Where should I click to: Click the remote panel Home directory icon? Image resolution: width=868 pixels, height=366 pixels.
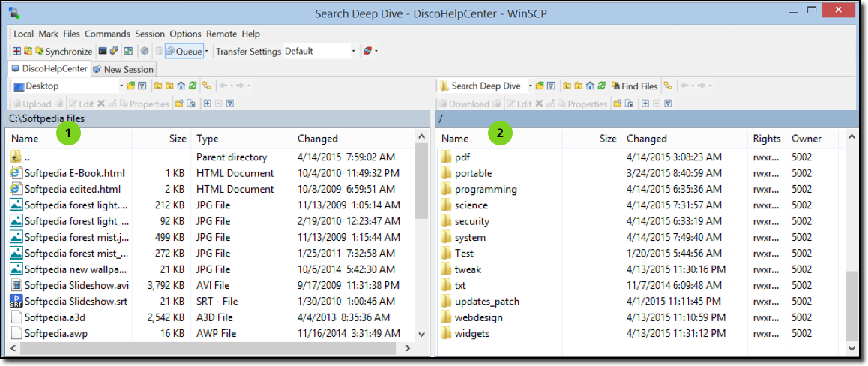tap(590, 85)
